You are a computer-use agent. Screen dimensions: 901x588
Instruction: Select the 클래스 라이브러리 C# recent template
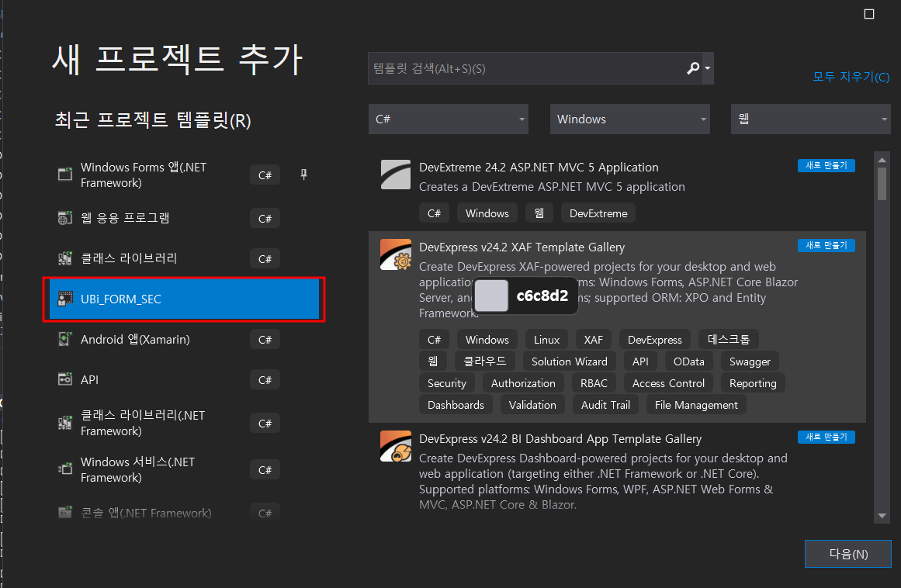click(184, 258)
